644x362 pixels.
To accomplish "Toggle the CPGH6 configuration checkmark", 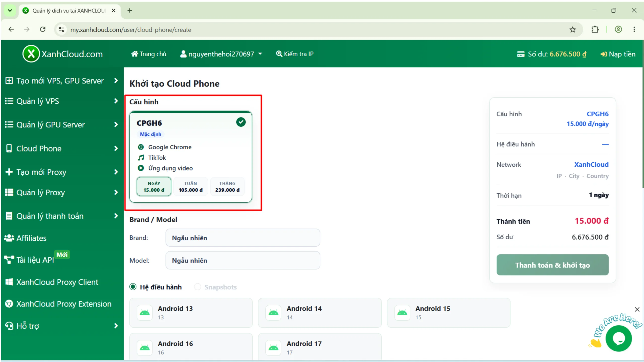I will coord(241,122).
